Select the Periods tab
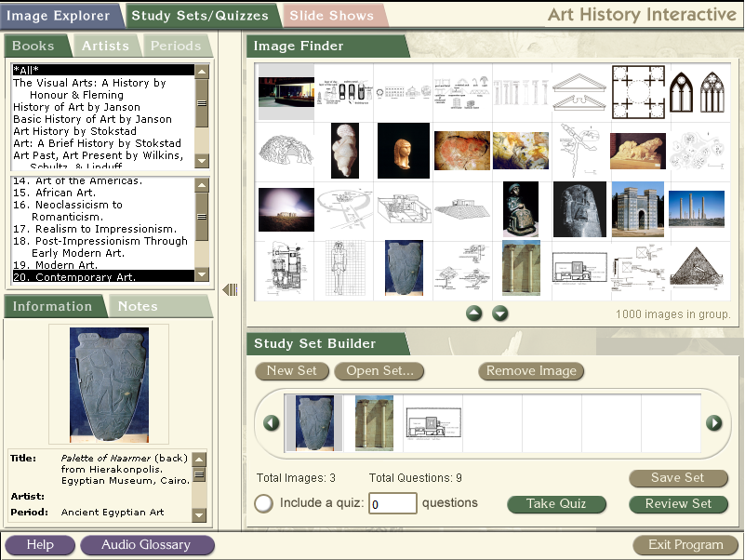The height and width of the screenshot is (560, 745). pos(176,46)
